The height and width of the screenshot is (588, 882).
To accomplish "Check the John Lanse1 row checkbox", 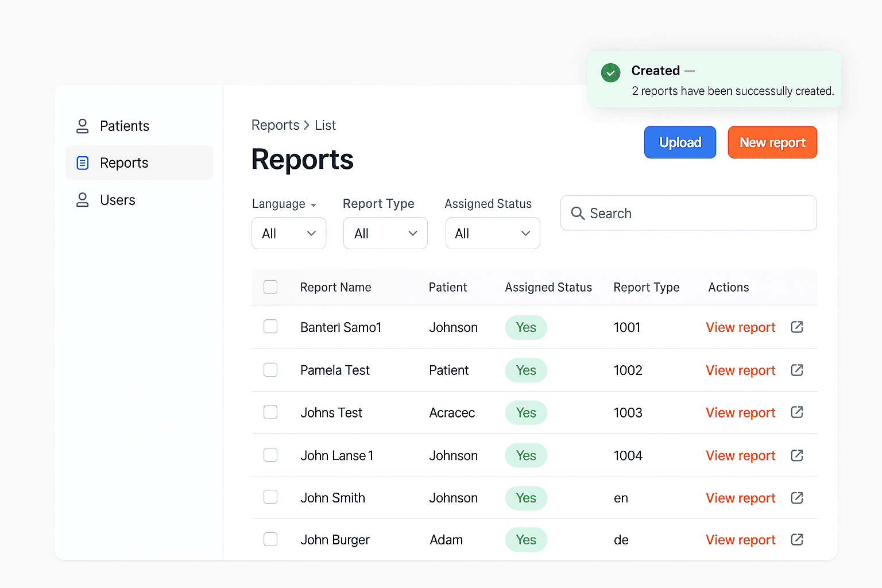I will 270,455.
